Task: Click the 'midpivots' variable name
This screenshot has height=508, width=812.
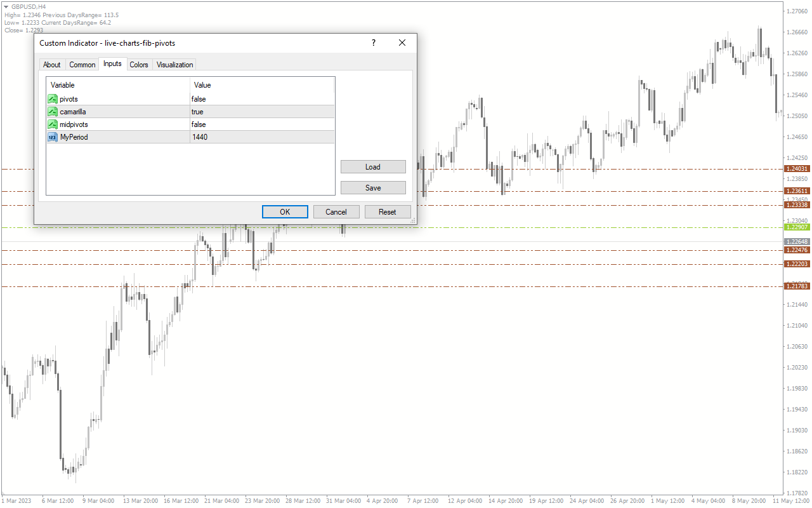Action: (x=74, y=124)
